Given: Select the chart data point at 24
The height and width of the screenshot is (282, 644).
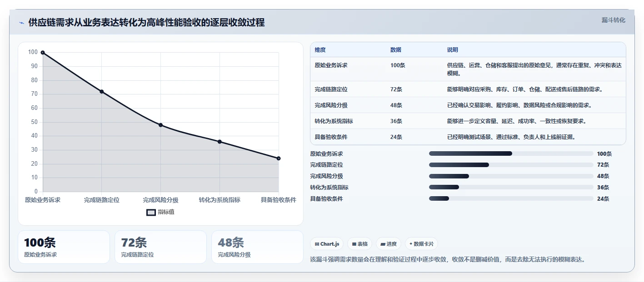Looking at the screenshot, I should pyautogui.click(x=279, y=158).
